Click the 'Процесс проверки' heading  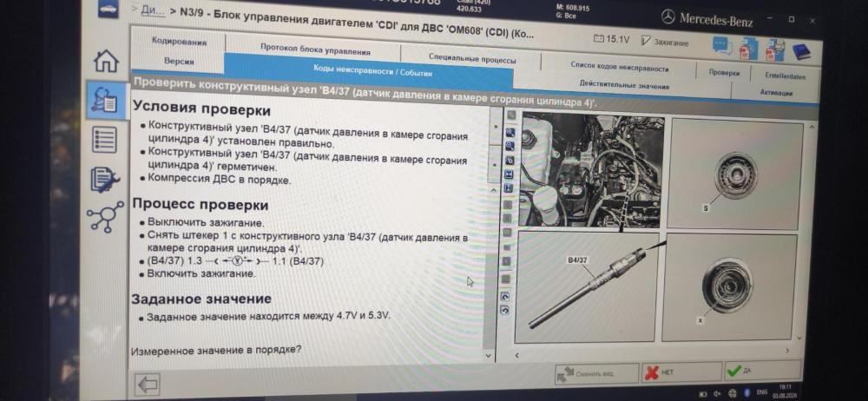point(201,204)
